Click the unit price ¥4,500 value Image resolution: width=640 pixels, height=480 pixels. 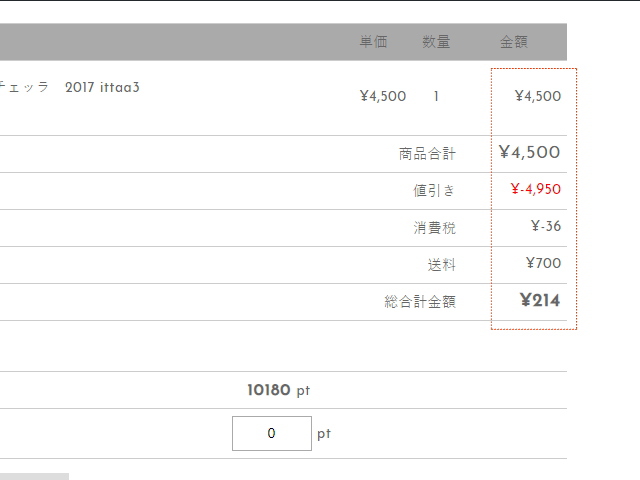[383, 96]
